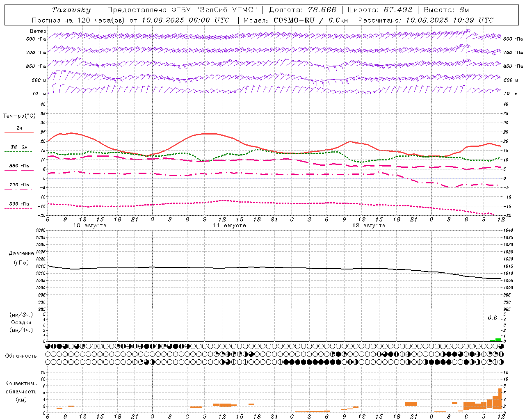This screenshot has height=420, width=525.
Task: Click the 12 августа date label
Action: [369, 226]
